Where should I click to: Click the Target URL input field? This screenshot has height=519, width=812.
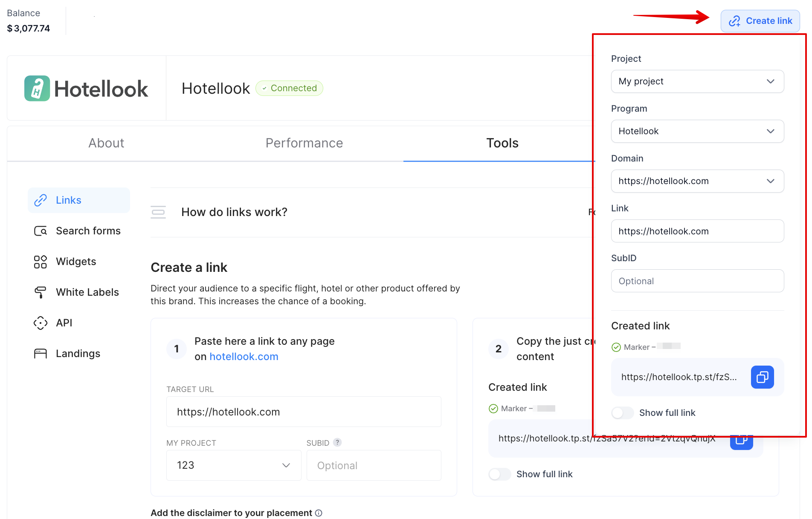(304, 412)
